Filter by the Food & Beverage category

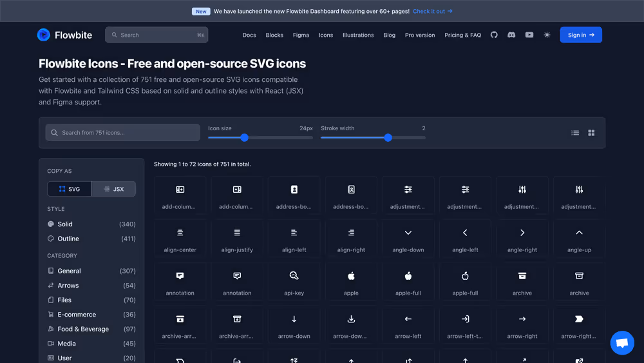(83, 329)
